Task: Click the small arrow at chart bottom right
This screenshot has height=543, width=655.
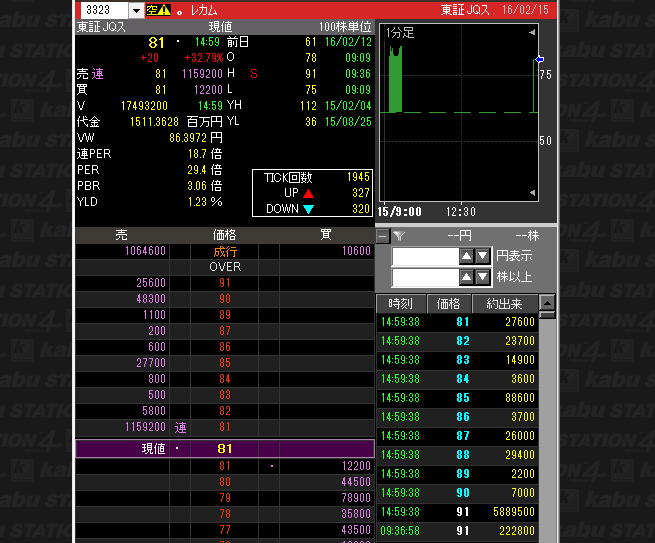Action: [532, 193]
